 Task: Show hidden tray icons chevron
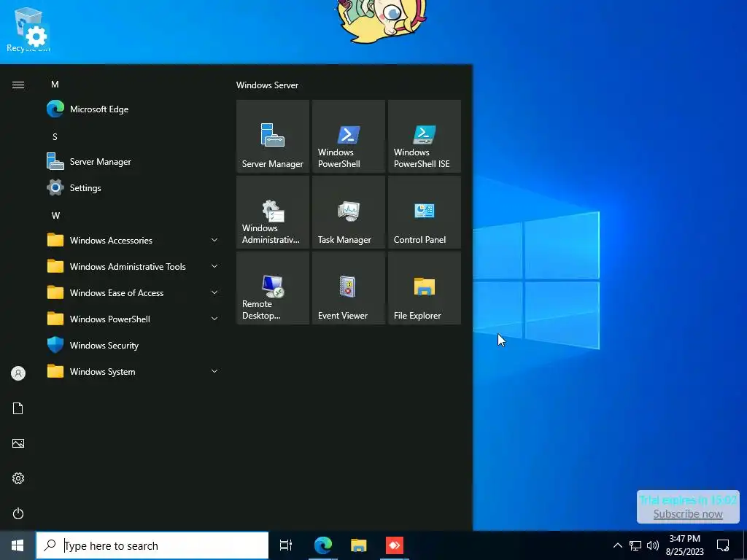coord(617,545)
